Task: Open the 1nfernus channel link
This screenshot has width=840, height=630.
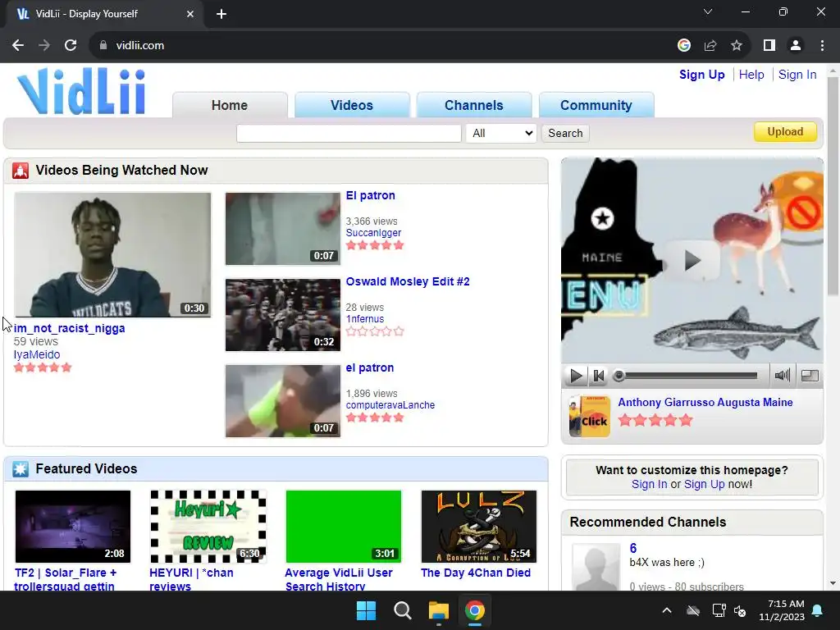Action: coord(365,319)
